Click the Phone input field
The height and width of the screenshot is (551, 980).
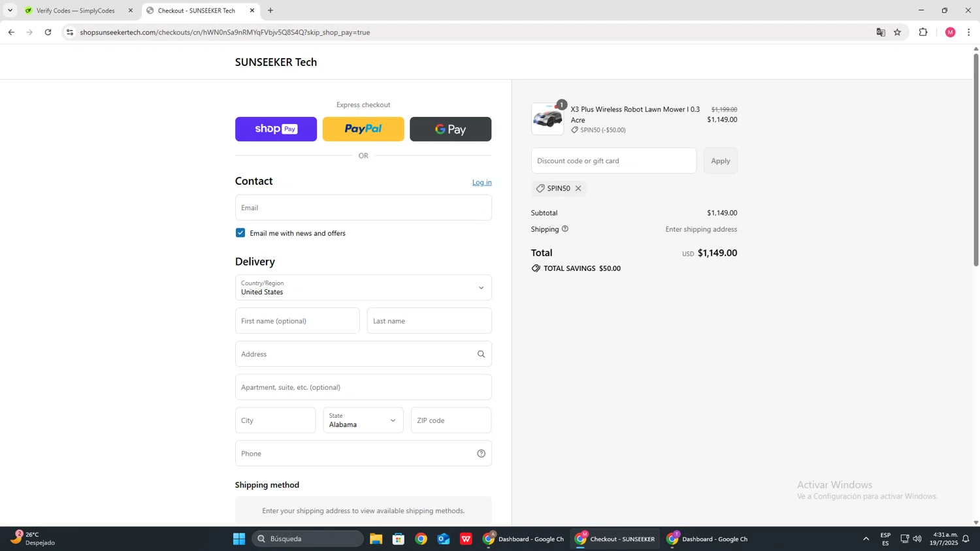(x=363, y=454)
